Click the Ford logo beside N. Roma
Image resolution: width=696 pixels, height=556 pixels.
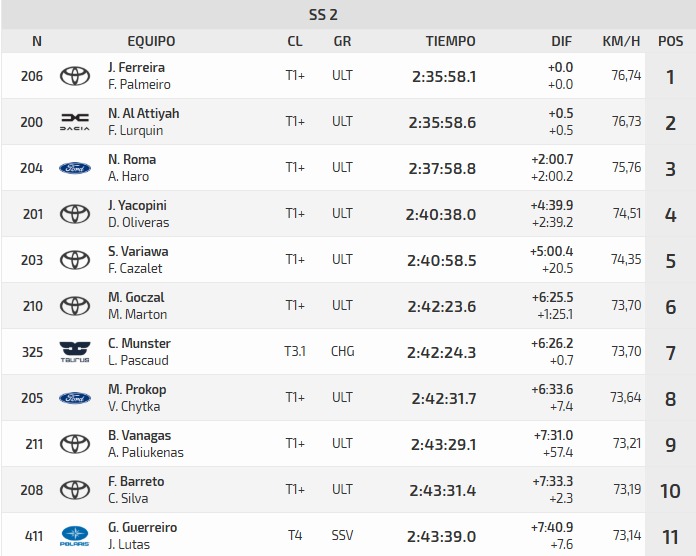point(75,168)
